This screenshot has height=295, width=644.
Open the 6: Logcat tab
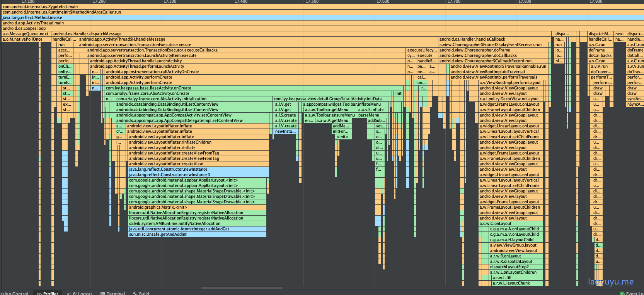coord(79,293)
